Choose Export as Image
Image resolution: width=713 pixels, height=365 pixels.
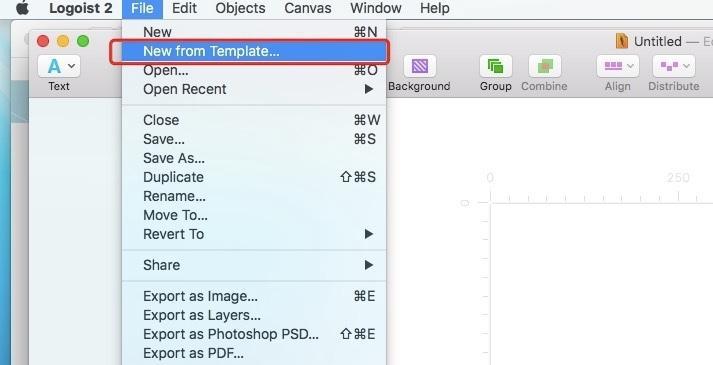coord(254,296)
